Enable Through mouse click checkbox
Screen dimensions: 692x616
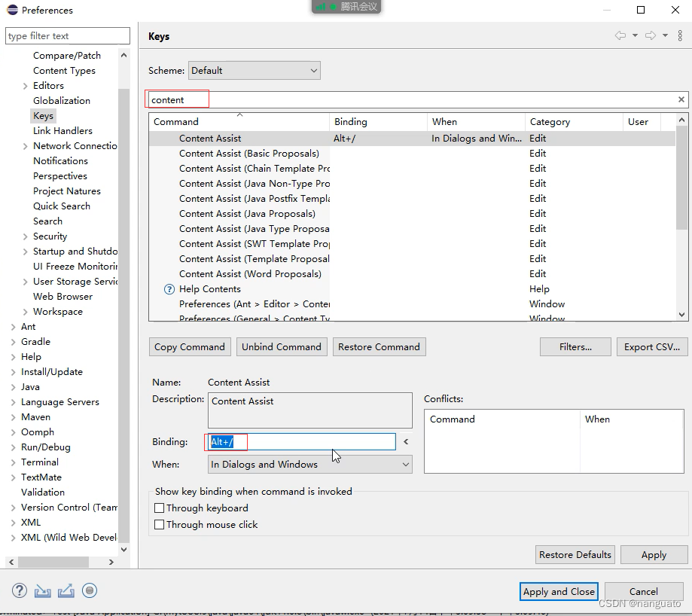(160, 524)
